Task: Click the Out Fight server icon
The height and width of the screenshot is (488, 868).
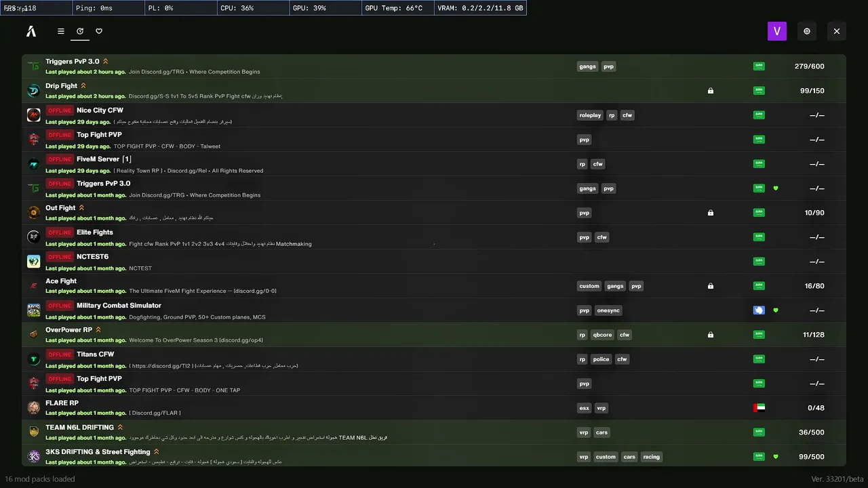Action: click(x=34, y=213)
